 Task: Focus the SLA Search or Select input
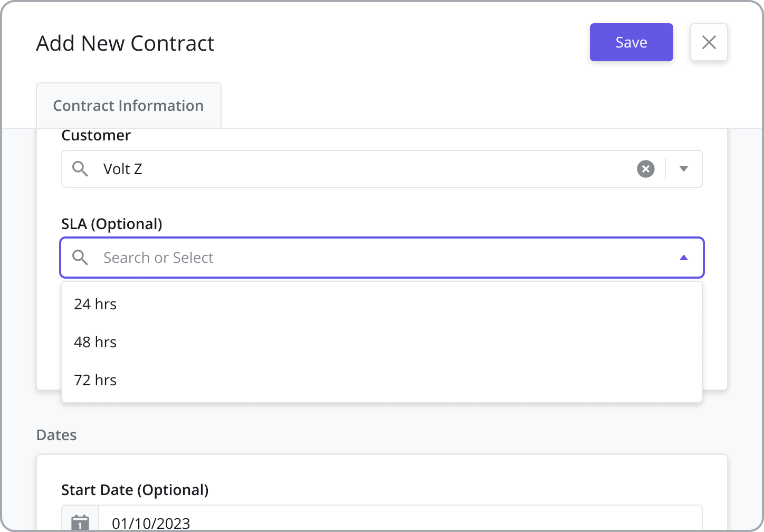(x=382, y=258)
